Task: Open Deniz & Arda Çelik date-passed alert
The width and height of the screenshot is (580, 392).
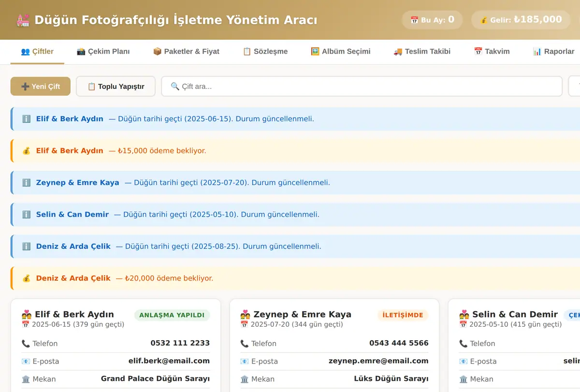Action: click(x=295, y=247)
